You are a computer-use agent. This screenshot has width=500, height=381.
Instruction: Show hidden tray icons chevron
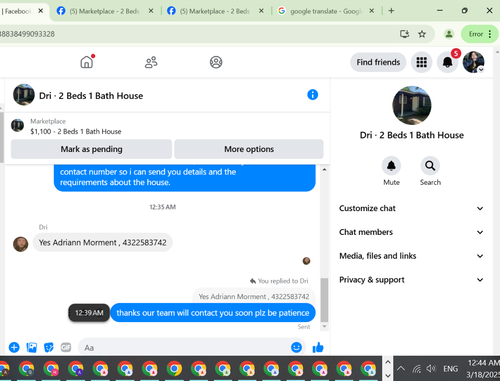pyautogui.click(x=401, y=369)
